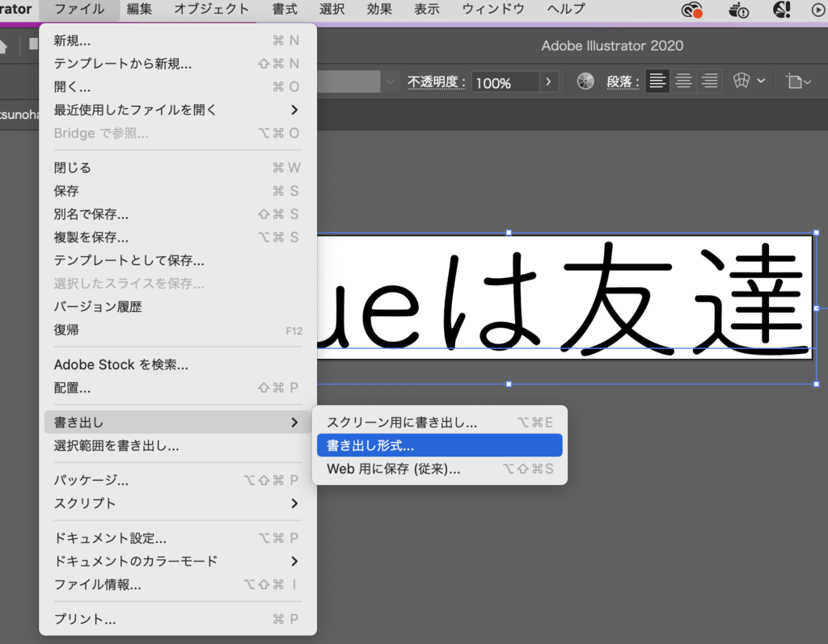Align the paragraph text left
The height and width of the screenshot is (644, 828).
coord(657,81)
